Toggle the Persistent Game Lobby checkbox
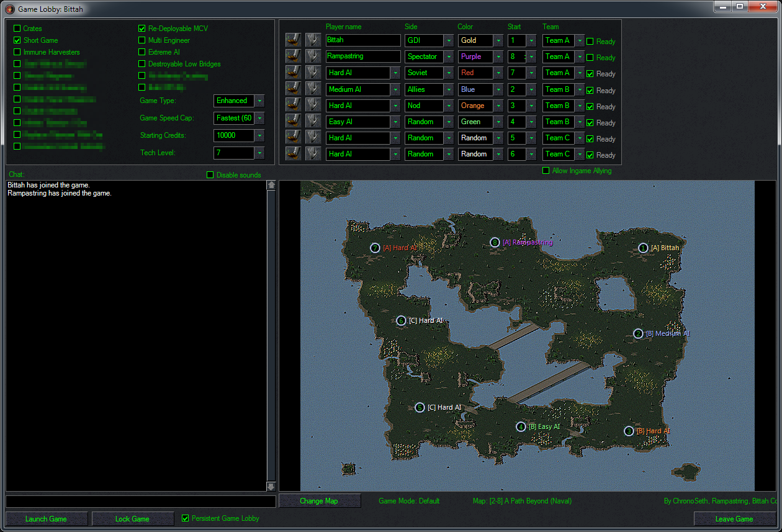 tap(185, 518)
